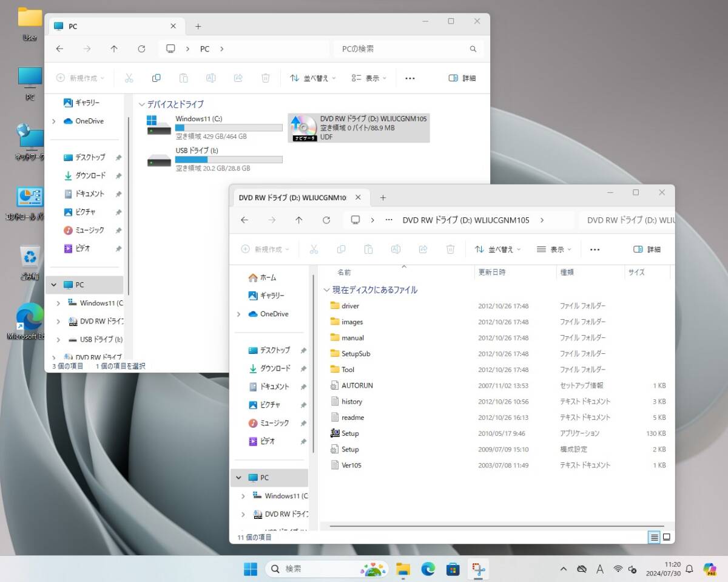Switch to large icons view in DVD window
This screenshot has height=582, width=728.
click(x=666, y=537)
